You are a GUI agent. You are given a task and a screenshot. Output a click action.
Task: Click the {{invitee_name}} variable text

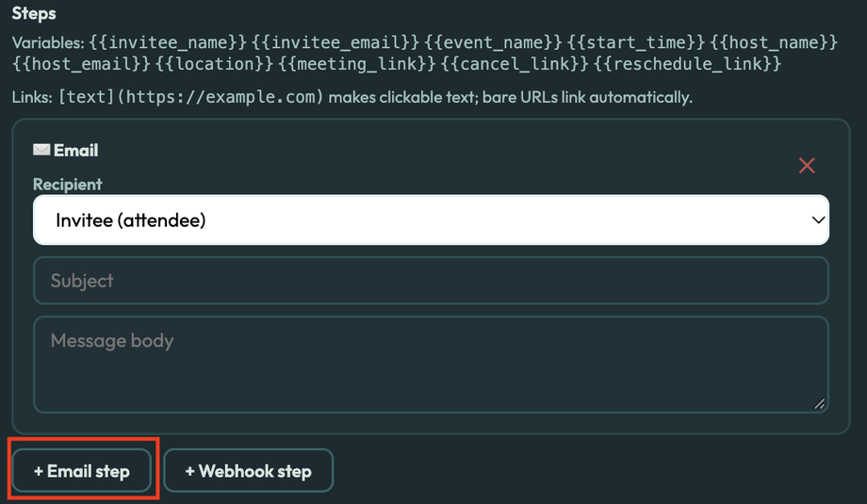(x=168, y=42)
